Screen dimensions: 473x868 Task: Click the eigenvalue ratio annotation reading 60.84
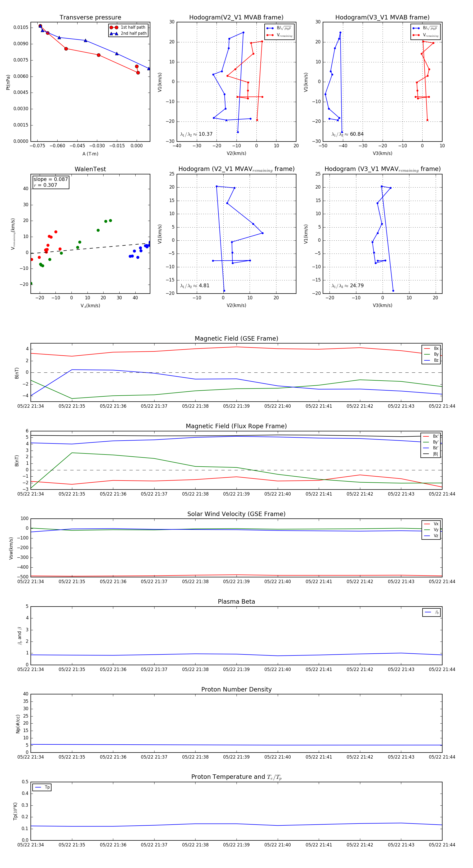click(x=347, y=134)
